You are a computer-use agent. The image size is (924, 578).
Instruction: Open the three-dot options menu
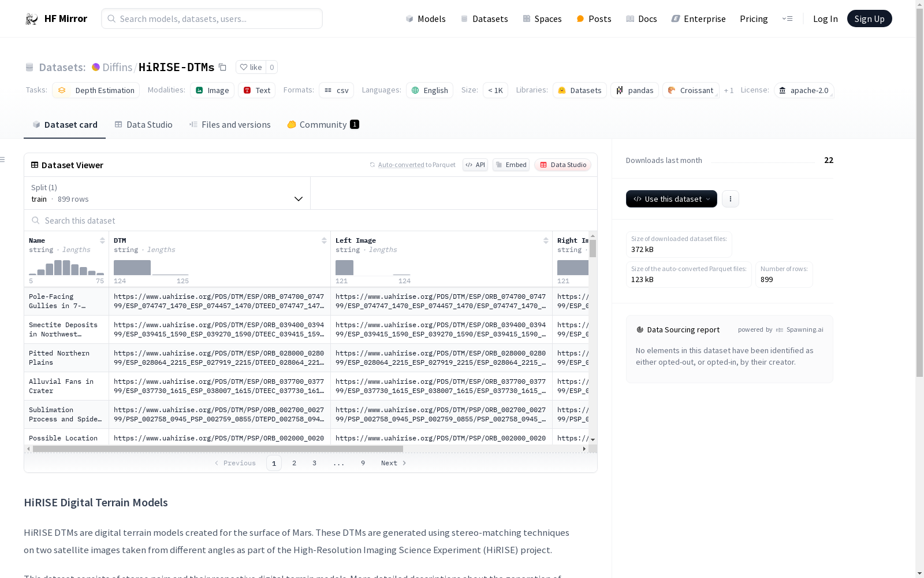pos(731,199)
